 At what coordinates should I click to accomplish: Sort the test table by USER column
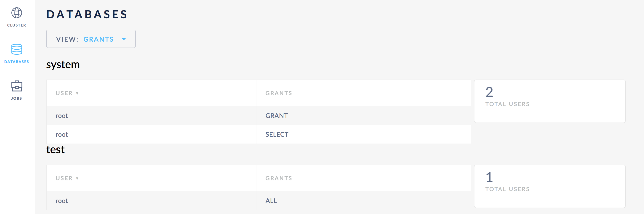point(67,178)
